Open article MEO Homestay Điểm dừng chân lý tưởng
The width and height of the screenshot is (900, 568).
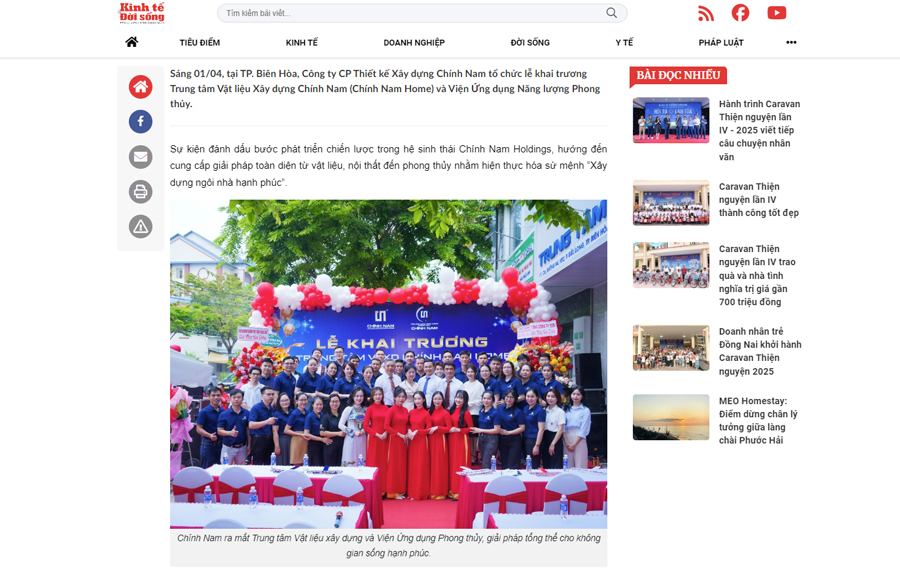tap(758, 421)
